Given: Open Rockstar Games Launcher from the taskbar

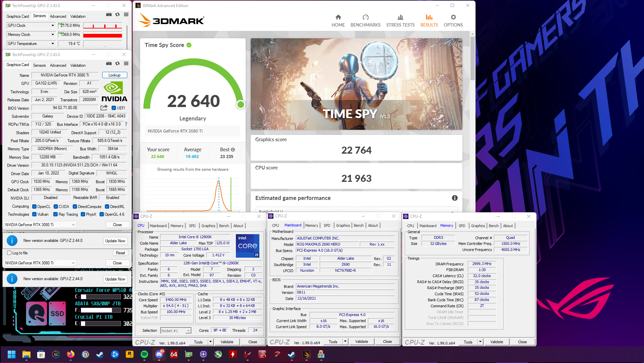Looking at the screenshot, I should click(129, 354).
